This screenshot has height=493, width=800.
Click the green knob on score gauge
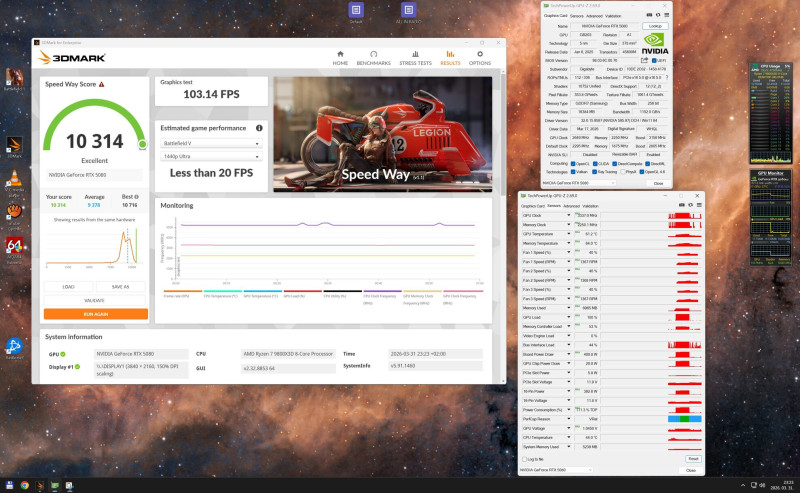(142, 144)
